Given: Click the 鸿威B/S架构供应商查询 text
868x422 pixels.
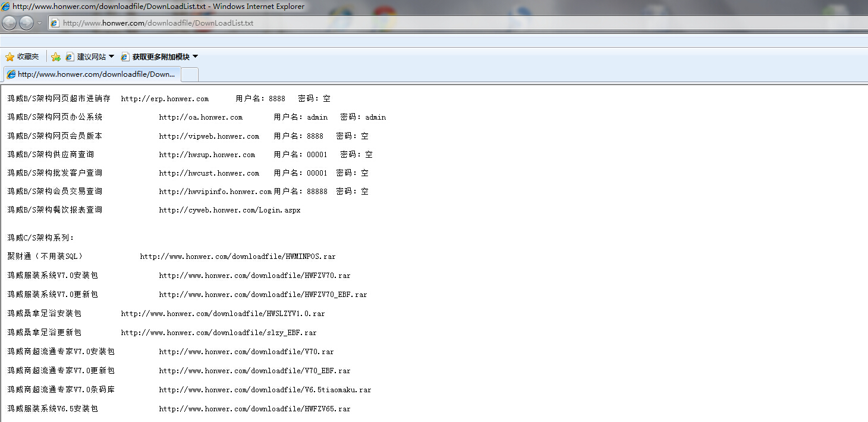Looking at the screenshot, I should [x=51, y=155].
